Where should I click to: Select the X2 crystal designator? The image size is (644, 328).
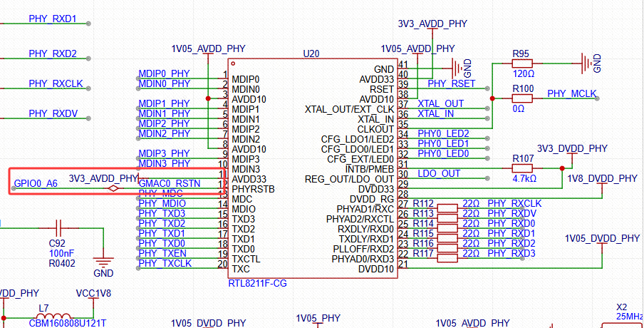(622, 307)
